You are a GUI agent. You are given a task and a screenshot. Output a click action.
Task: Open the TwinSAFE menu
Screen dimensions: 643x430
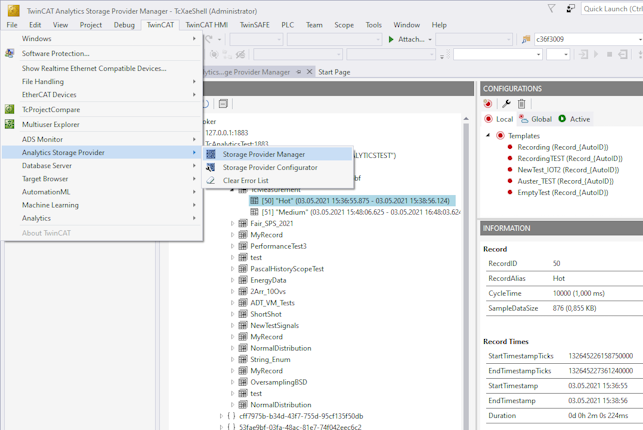tap(255, 25)
